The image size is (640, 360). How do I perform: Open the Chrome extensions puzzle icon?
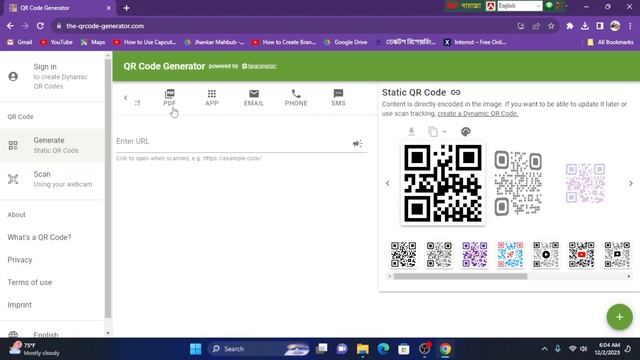click(x=569, y=26)
